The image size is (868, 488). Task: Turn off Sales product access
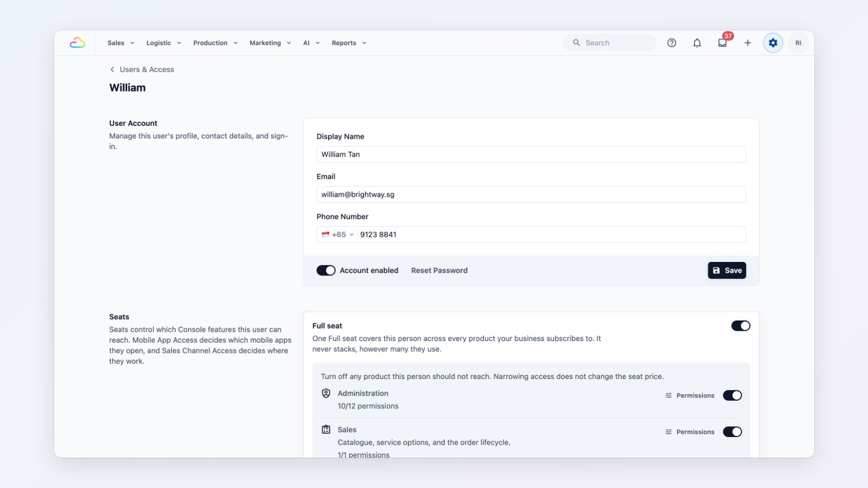(x=732, y=432)
